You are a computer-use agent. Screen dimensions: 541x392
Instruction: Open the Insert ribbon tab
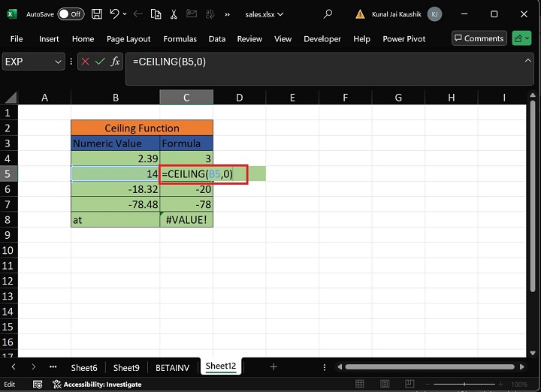(x=49, y=39)
